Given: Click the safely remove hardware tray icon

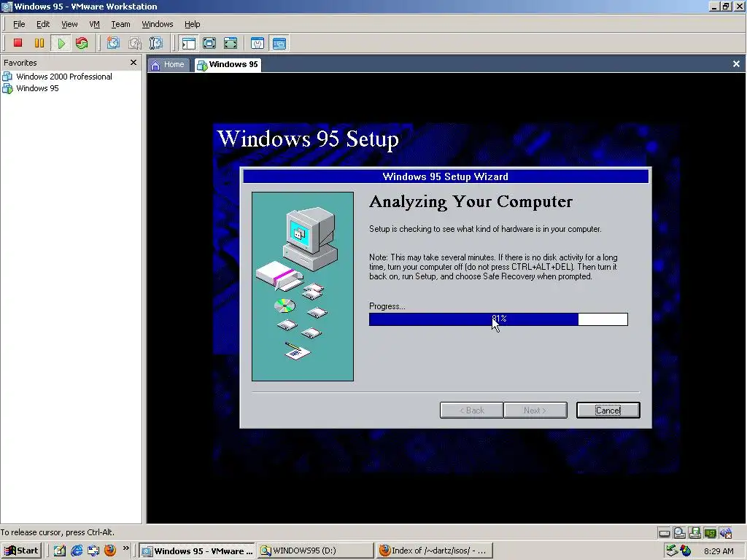Looking at the screenshot, I should (672, 551).
